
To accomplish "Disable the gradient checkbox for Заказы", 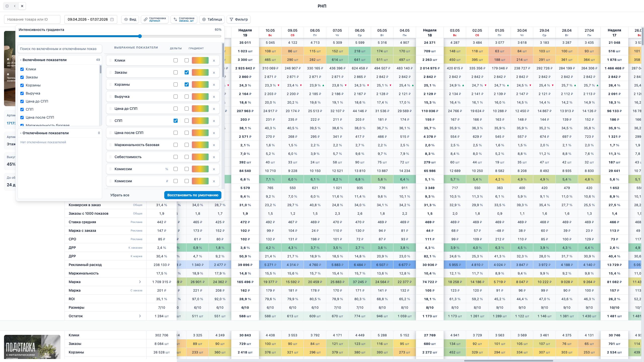I will point(187,72).
